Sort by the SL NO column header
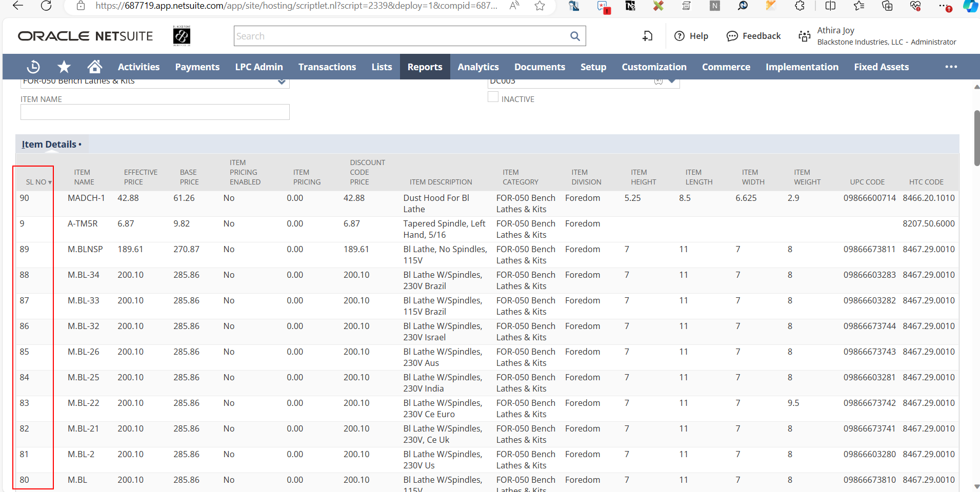The height and width of the screenshot is (492, 980). tap(37, 182)
